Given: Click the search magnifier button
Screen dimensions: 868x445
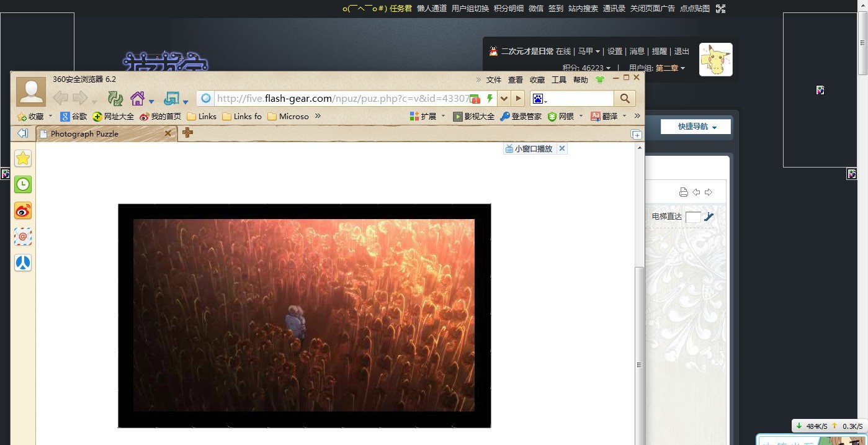Looking at the screenshot, I should [x=624, y=98].
